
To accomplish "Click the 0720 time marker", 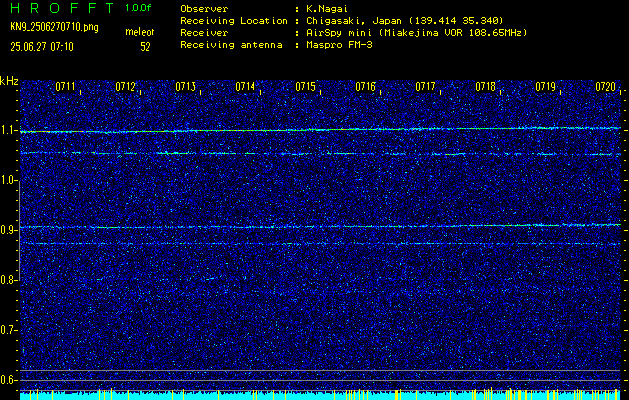I will point(605,87).
